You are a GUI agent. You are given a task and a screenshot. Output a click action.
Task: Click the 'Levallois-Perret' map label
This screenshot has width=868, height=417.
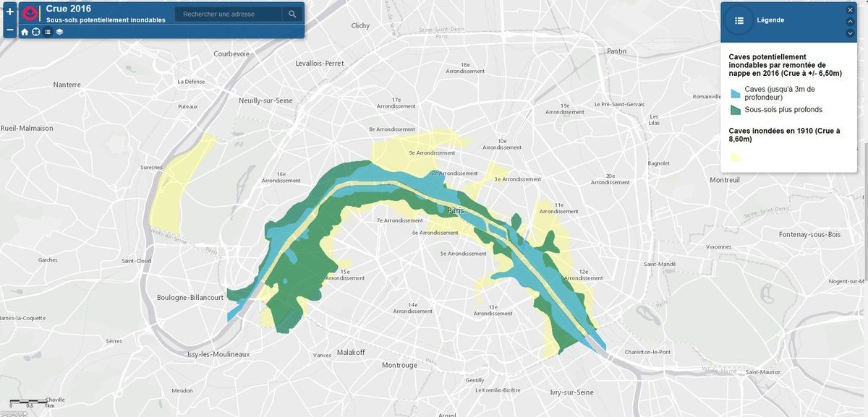pyautogui.click(x=320, y=64)
